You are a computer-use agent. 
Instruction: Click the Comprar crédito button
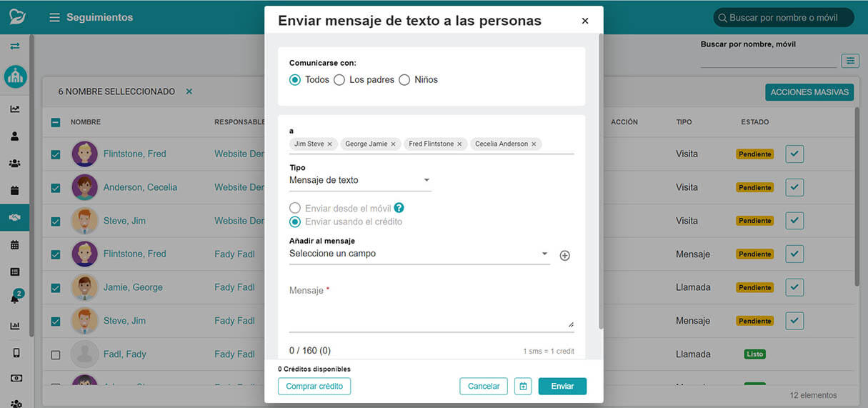point(314,387)
